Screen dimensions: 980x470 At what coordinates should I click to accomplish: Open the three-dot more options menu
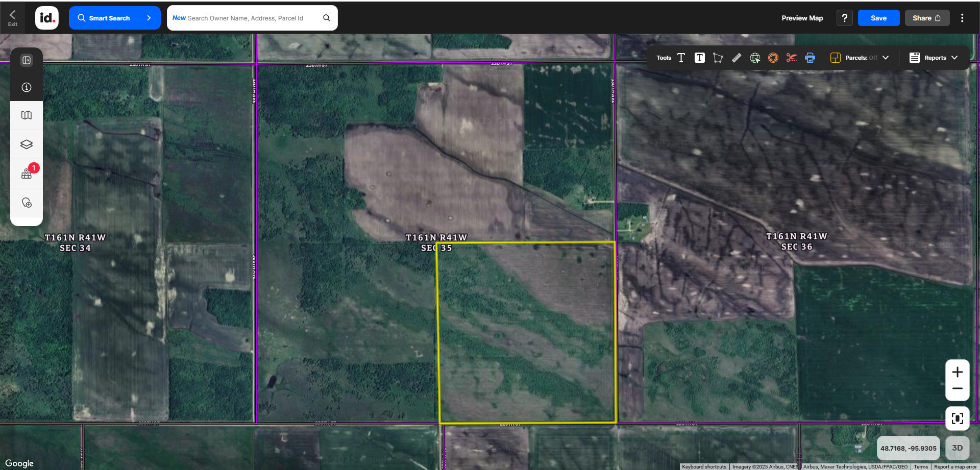(x=962, y=18)
